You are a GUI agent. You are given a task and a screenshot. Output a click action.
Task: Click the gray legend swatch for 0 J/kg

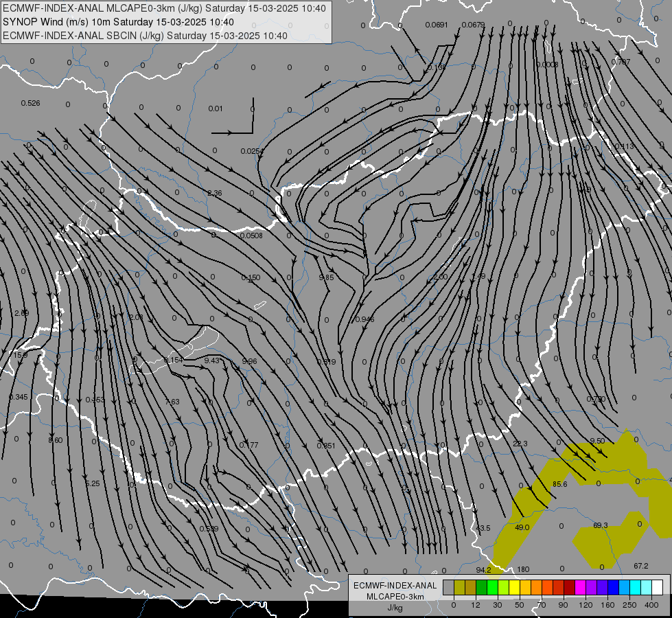(449, 587)
